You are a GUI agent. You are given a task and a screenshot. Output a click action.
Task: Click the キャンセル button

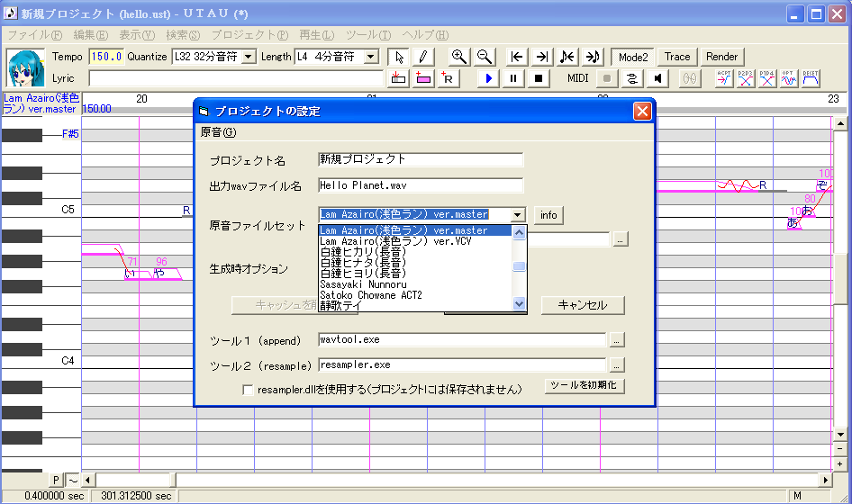(x=583, y=305)
